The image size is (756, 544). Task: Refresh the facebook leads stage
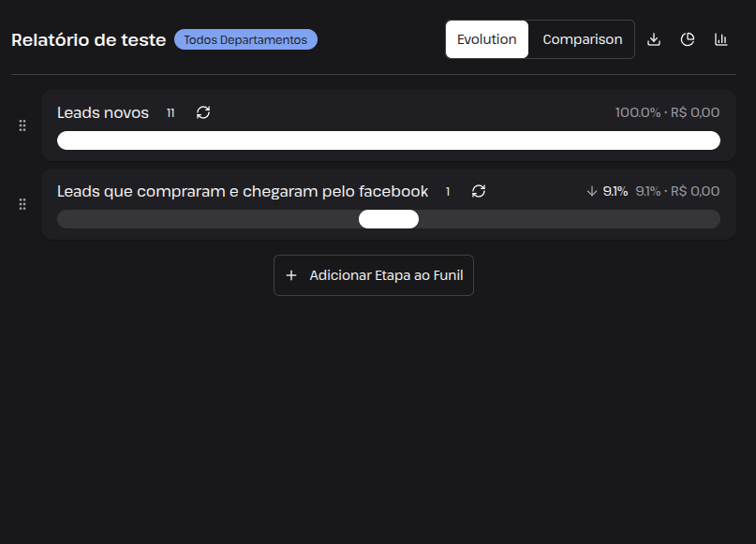coord(479,191)
